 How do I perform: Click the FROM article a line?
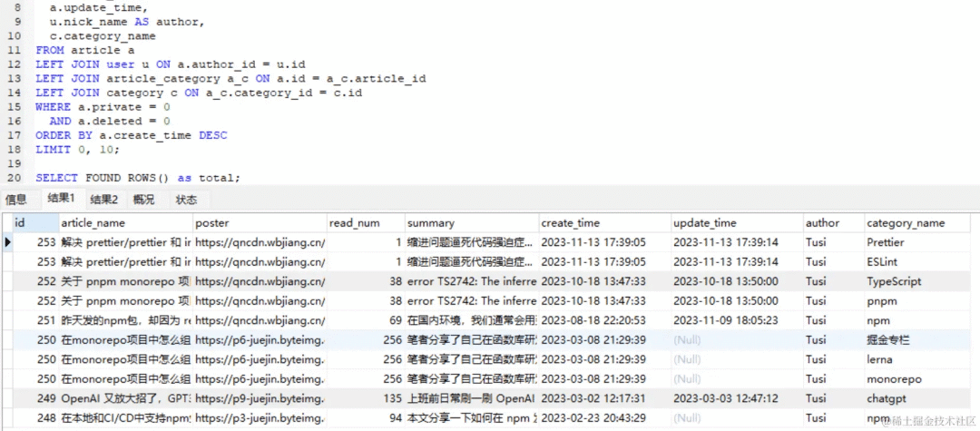pos(85,50)
